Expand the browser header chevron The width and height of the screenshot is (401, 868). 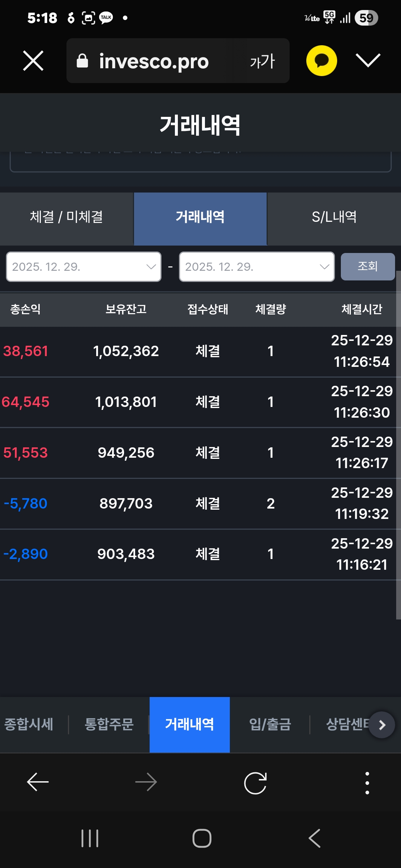click(x=368, y=60)
